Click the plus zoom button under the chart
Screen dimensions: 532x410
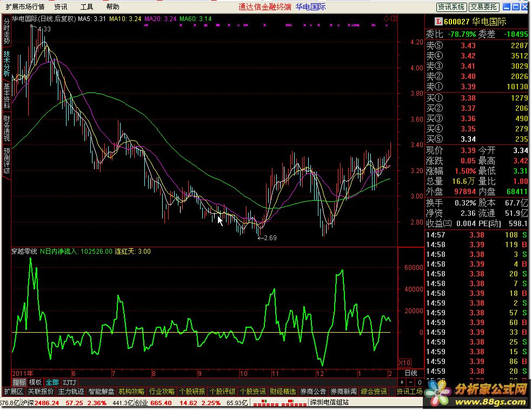click(x=402, y=382)
